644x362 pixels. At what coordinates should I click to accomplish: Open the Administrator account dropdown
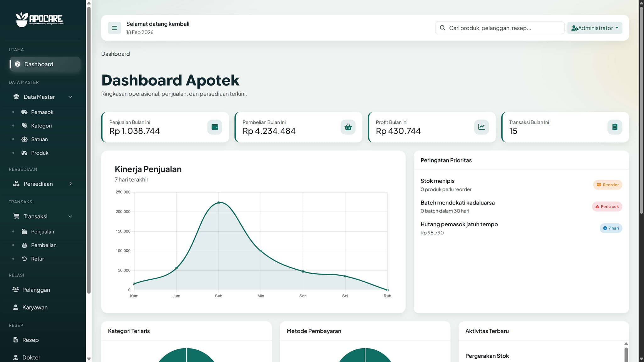coord(594,28)
